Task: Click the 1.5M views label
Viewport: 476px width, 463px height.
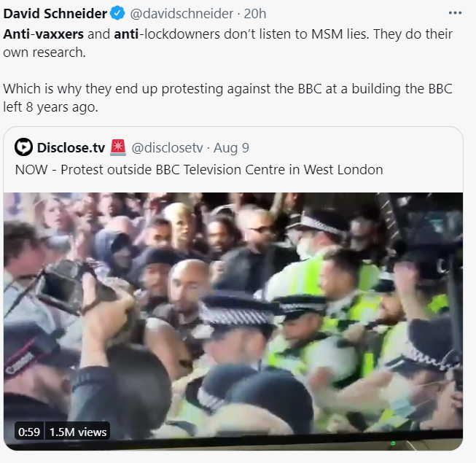Action: [77, 431]
